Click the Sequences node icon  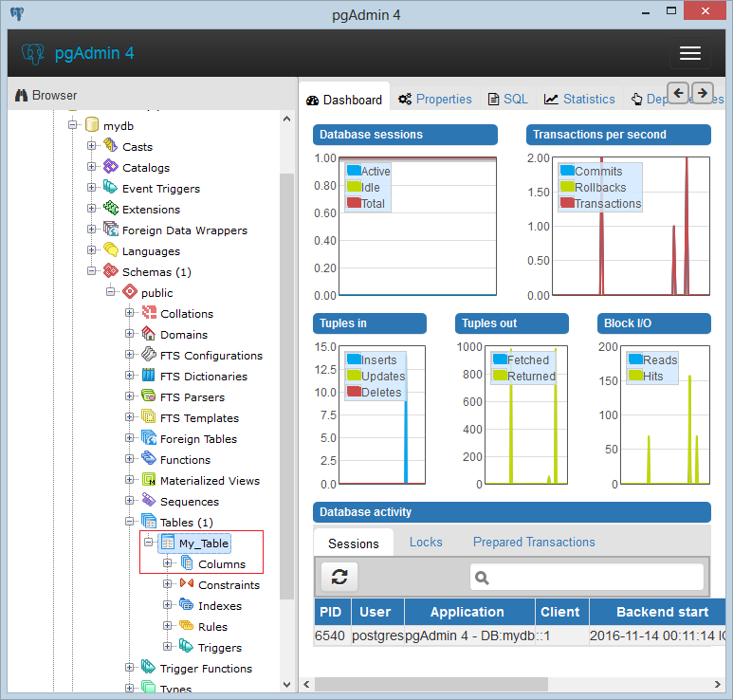(x=149, y=501)
